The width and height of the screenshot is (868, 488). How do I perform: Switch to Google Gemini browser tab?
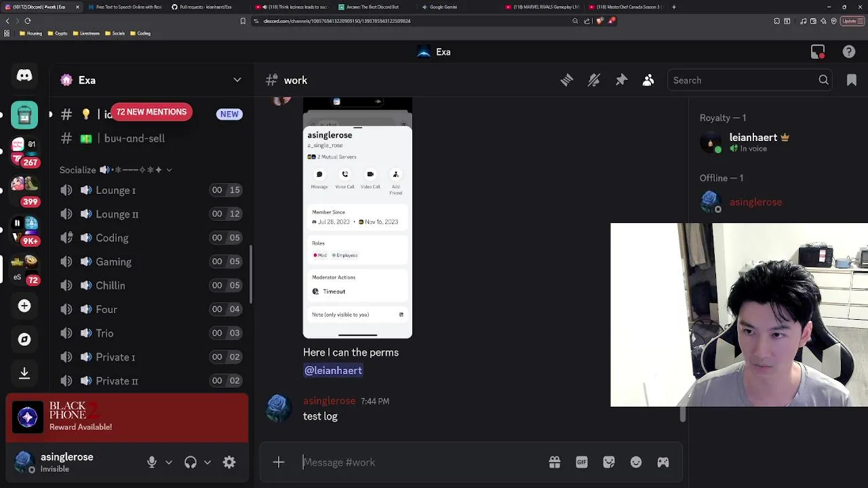pos(443,7)
